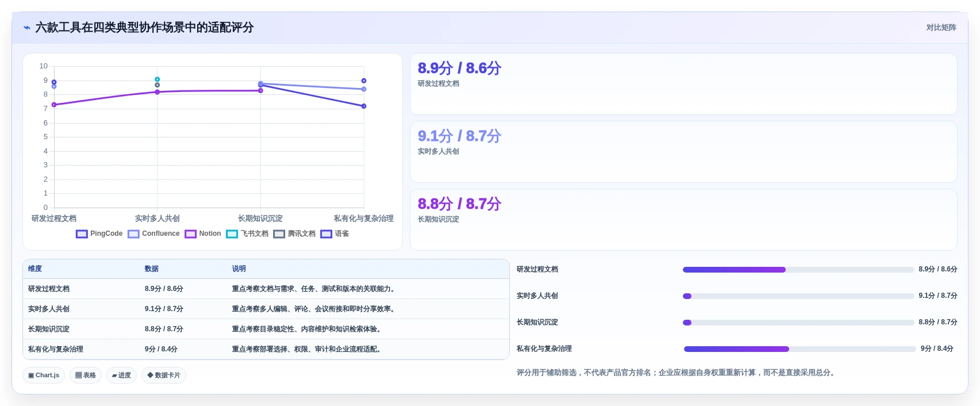Viewport: 980px width, 406px height.
Task: Click the 飞书文档 data point at 实时多人共创
Action: [x=157, y=79]
